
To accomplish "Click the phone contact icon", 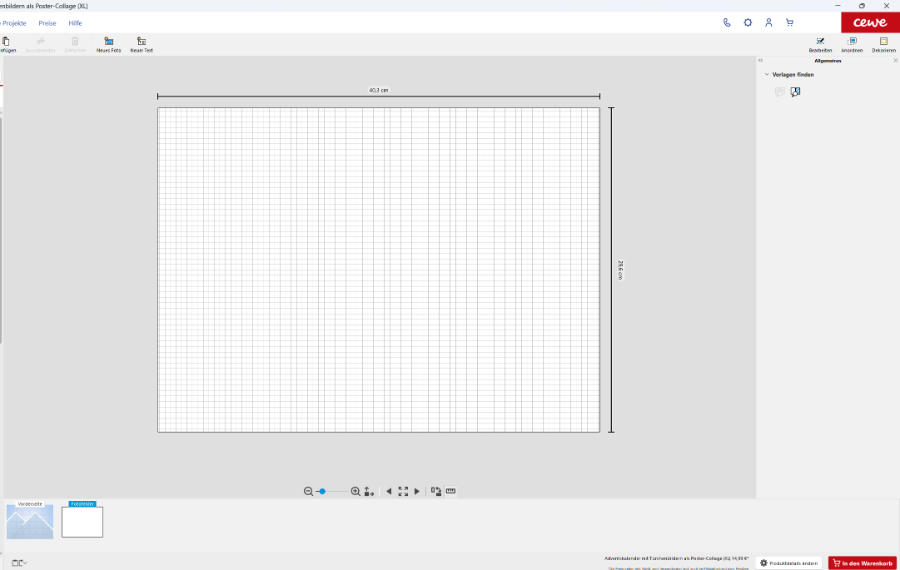I will 727,23.
